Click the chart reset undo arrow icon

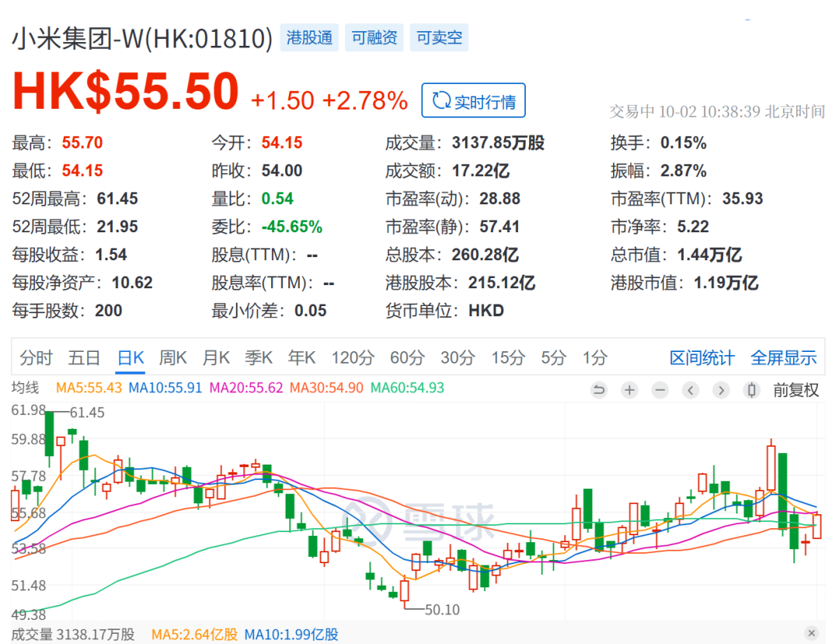point(598,390)
